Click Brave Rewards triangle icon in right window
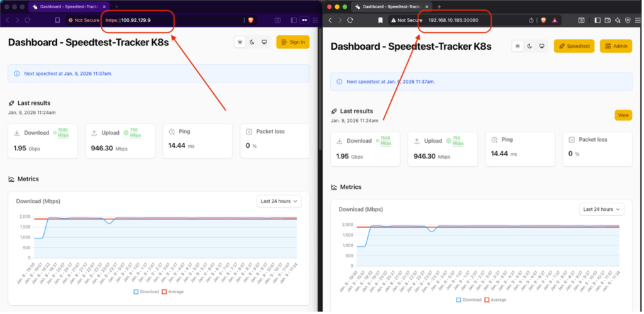The width and height of the screenshot is (644, 314). (556, 20)
